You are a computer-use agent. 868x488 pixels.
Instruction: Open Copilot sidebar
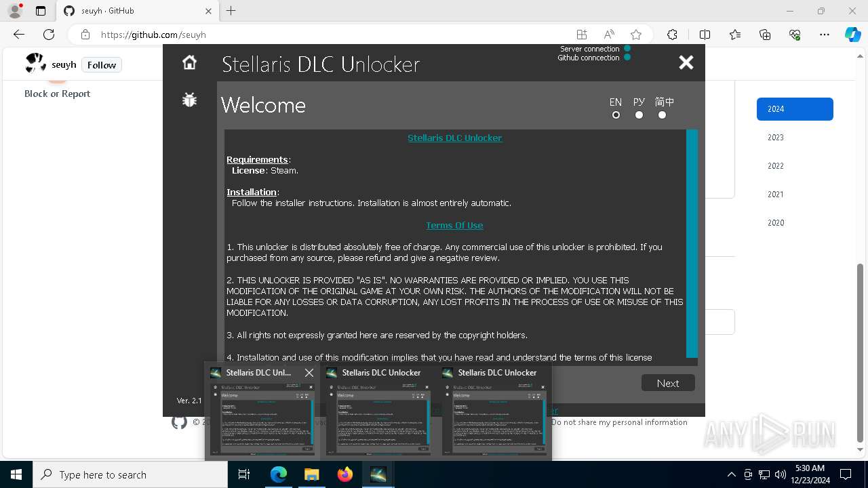point(852,35)
